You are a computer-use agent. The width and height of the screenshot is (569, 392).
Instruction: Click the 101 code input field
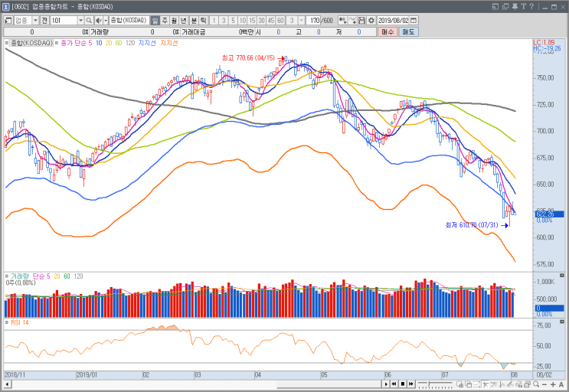64,21
